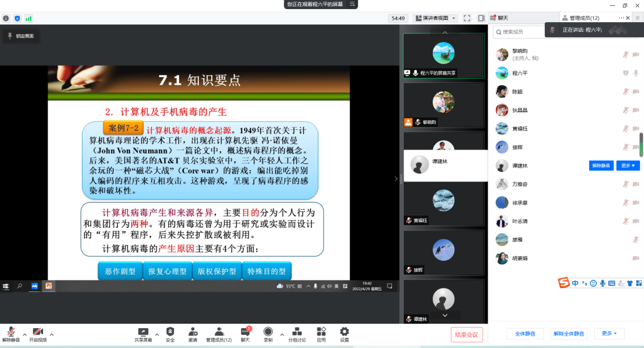
Task: Open meeting 设置 settings gear
Action: [x=344, y=334]
